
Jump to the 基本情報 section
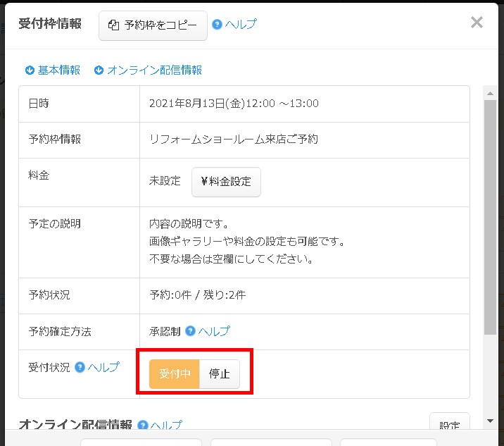[59, 70]
